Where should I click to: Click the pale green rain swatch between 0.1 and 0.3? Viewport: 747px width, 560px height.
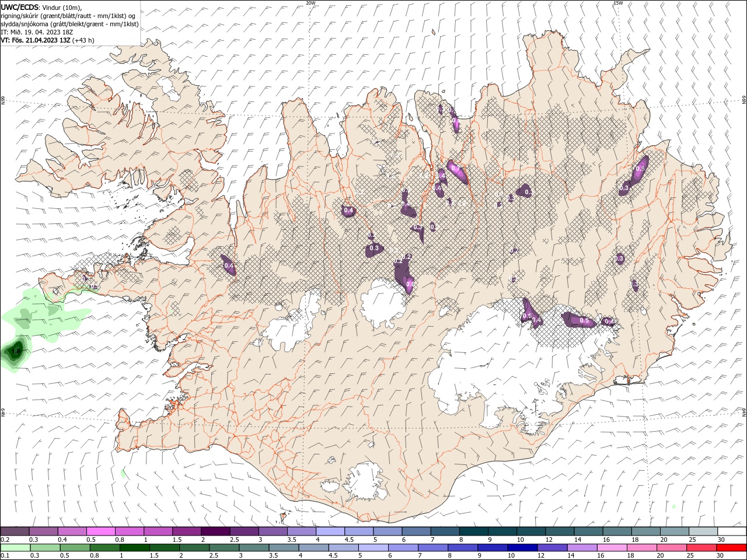point(15,548)
